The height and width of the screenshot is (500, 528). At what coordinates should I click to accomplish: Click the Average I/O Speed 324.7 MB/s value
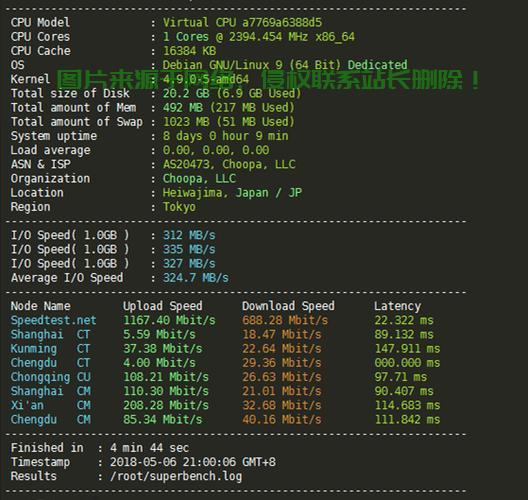click(x=196, y=278)
